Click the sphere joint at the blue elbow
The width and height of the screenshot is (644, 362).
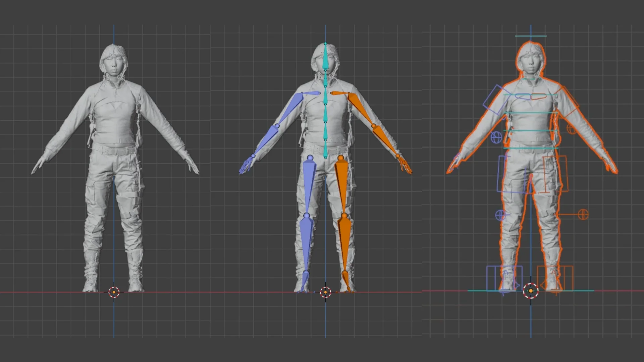point(277,125)
